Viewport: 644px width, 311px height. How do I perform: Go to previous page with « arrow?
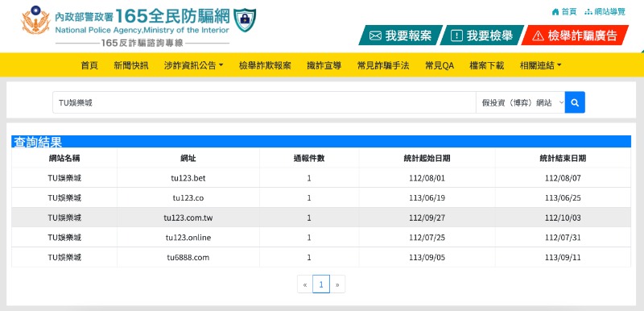click(305, 284)
